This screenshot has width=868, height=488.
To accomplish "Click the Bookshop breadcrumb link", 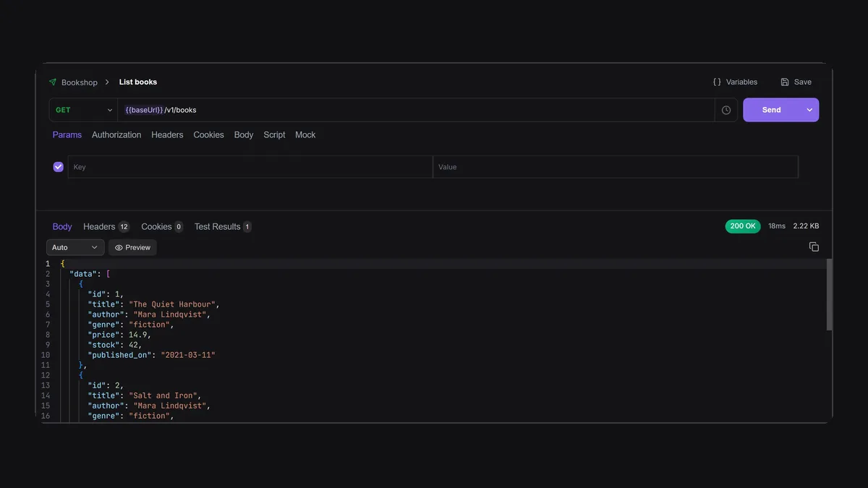I will (x=79, y=82).
